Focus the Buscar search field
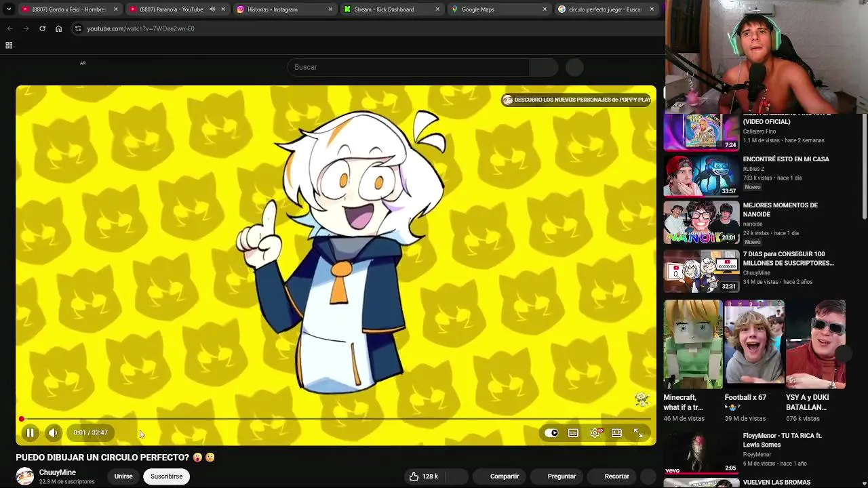This screenshot has width=868, height=488. pos(409,67)
